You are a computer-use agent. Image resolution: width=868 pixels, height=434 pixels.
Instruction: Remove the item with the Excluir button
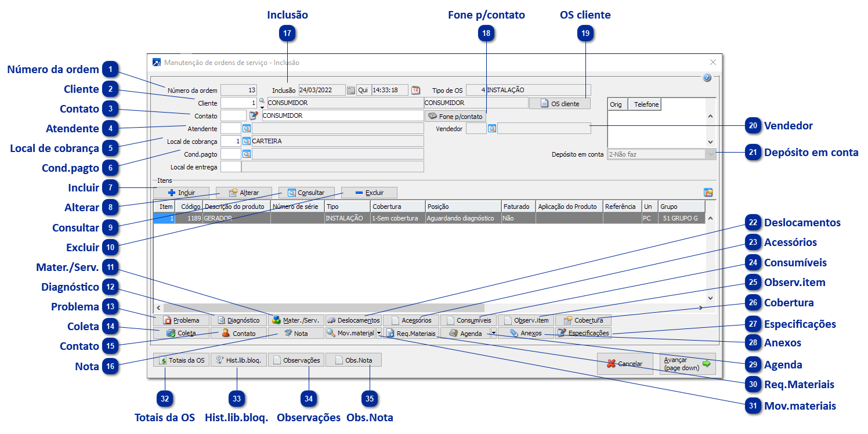tap(370, 193)
